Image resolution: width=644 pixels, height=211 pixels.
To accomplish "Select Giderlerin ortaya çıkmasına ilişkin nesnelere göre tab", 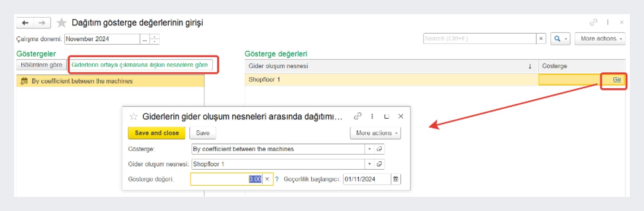I will click(x=140, y=65).
